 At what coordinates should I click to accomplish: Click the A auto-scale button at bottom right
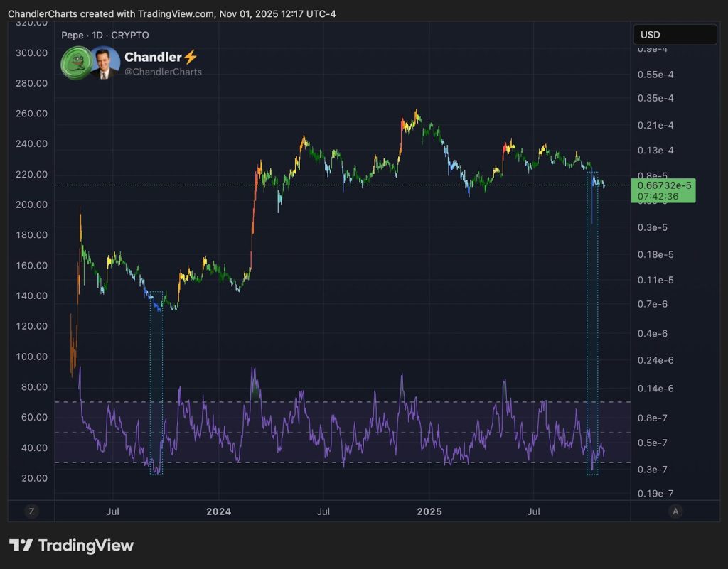[x=674, y=511]
